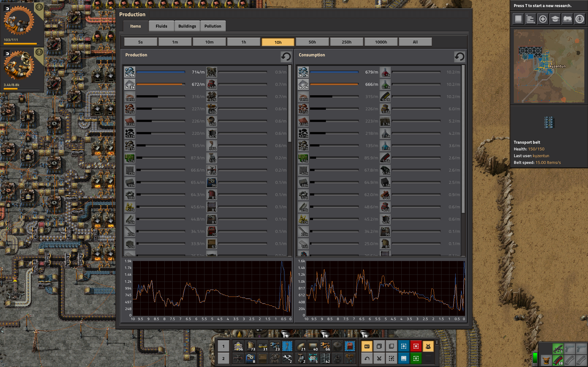588x367 pixels.
Task: Pick pipe slot showing 21
Action: coord(301,346)
